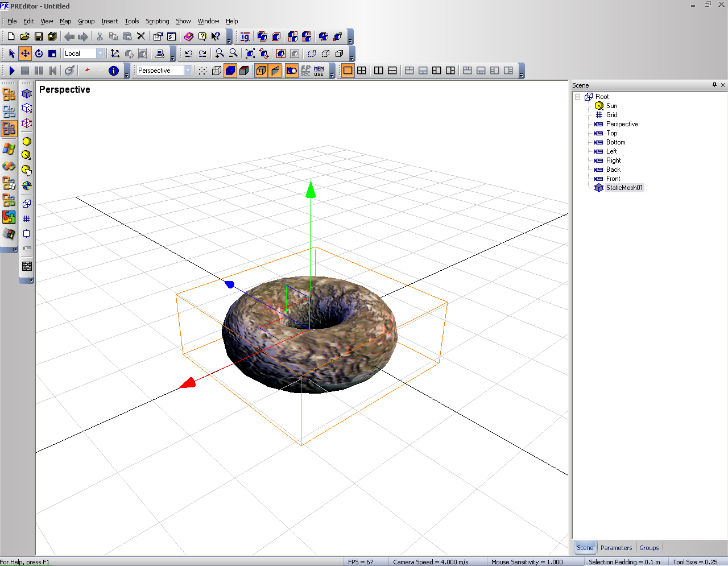
Task: Select the Front camera in scene tree
Action: coord(613,179)
